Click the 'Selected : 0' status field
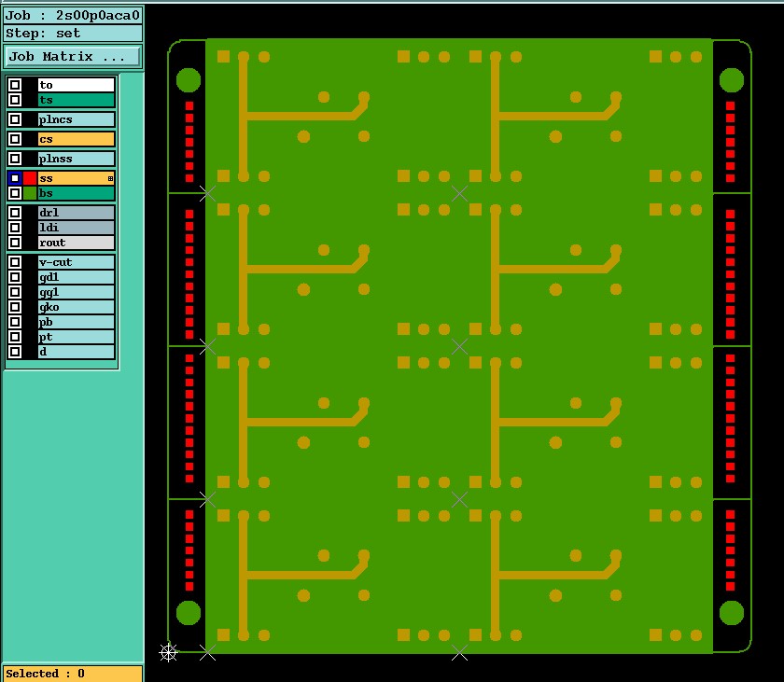Image resolution: width=784 pixels, height=682 pixels. pyautogui.click(x=73, y=674)
